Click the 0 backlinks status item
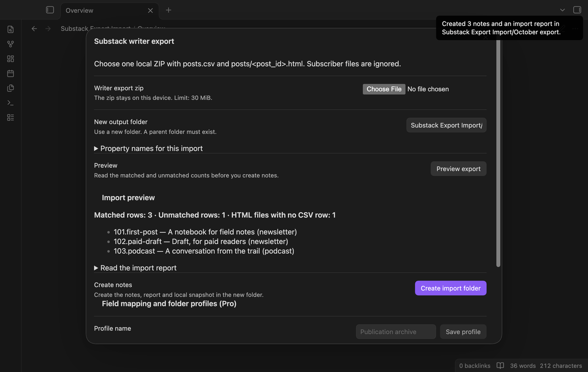588x372 pixels. pos(475,366)
